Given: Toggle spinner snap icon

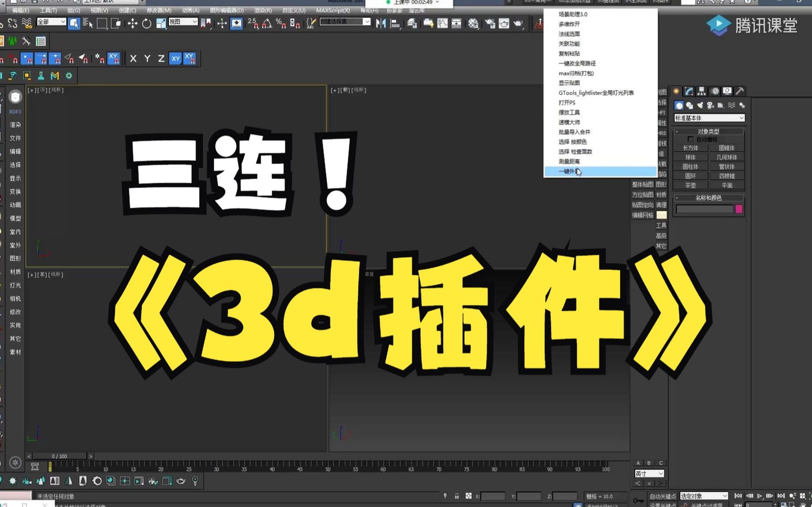Looking at the screenshot, I should pyautogui.click(x=295, y=23).
